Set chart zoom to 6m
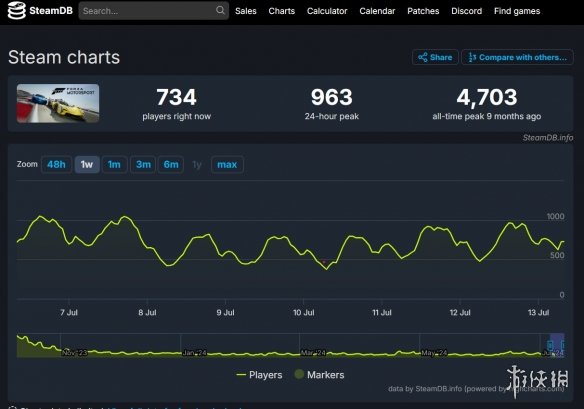The image size is (584, 409). click(x=171, y=164)
